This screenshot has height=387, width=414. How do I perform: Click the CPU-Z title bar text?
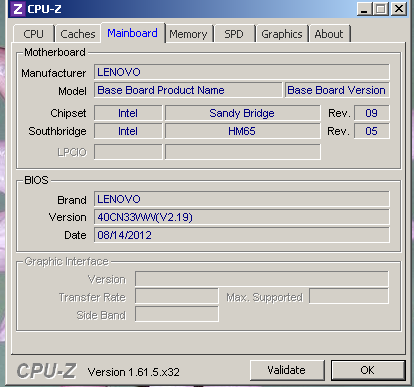pyautogui.click(x=44, y=9)
